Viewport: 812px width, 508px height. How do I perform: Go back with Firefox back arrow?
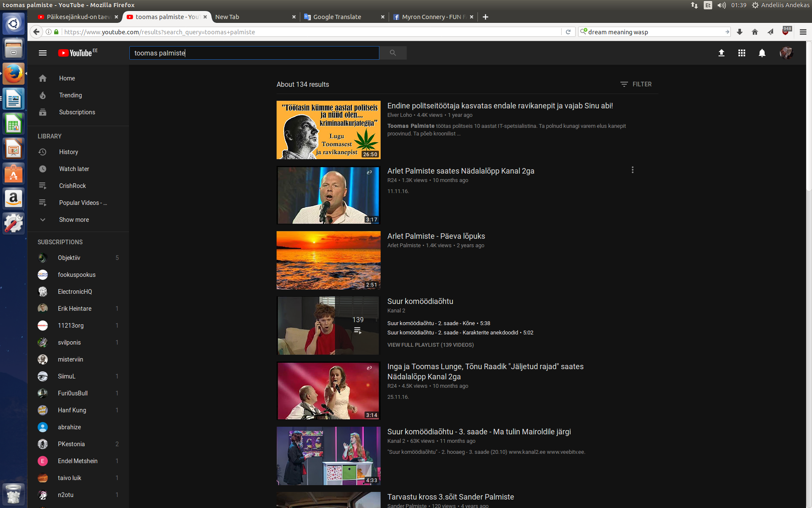click(x=36, y=32)
